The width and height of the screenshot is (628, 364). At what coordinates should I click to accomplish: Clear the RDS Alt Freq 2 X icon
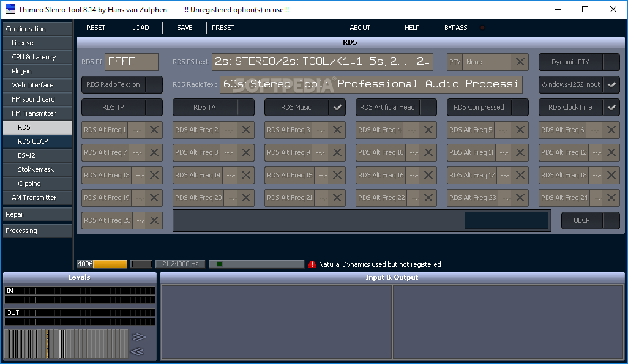[x=246, y=130]
